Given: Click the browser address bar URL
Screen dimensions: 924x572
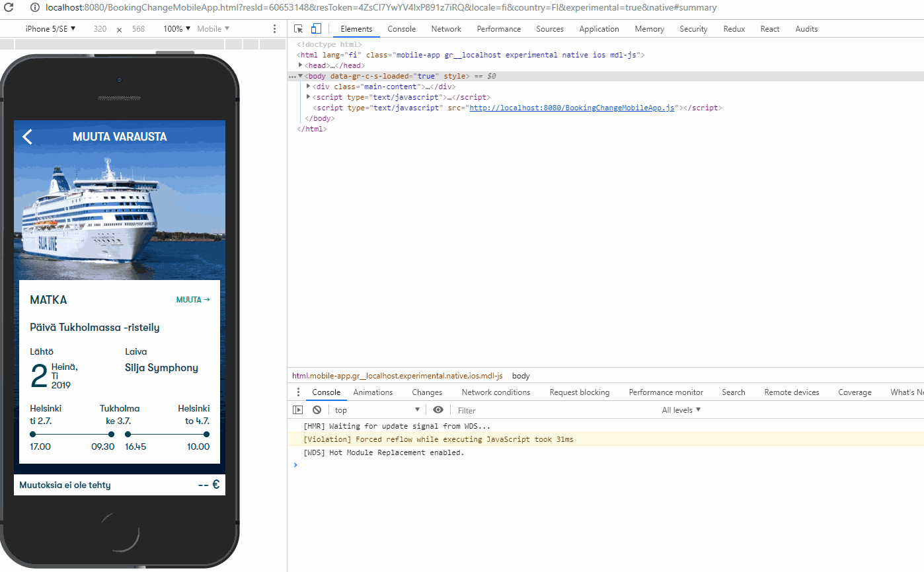Looking at the screenshot, I should point(381,8).
